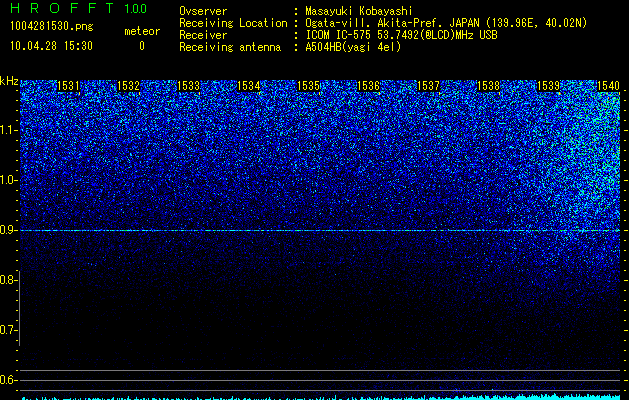Click observer name Masayuki Kobayashi

[359, 11]
